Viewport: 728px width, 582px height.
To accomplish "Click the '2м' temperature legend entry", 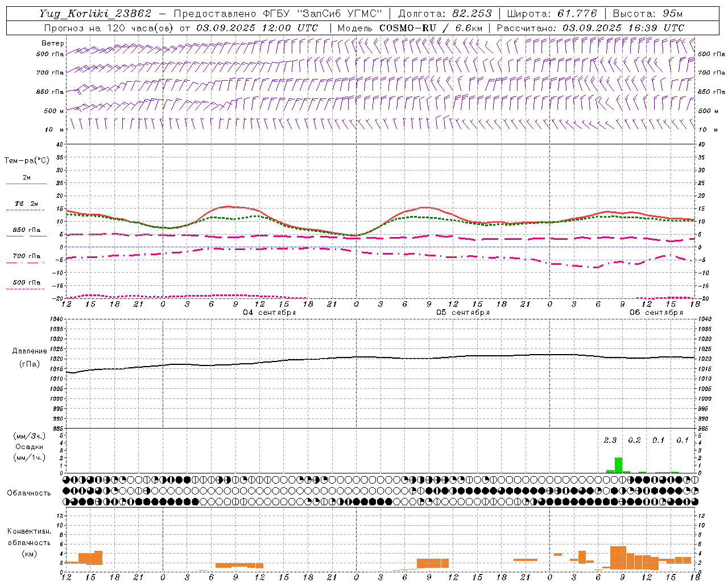I will (x=27, y=177).
